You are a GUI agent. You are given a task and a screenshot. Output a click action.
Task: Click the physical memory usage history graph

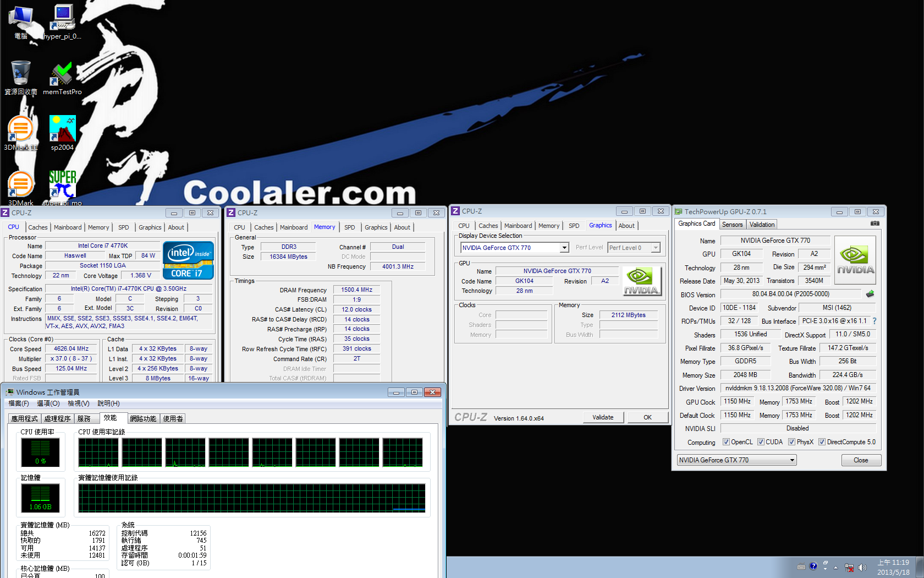[252, 498]
